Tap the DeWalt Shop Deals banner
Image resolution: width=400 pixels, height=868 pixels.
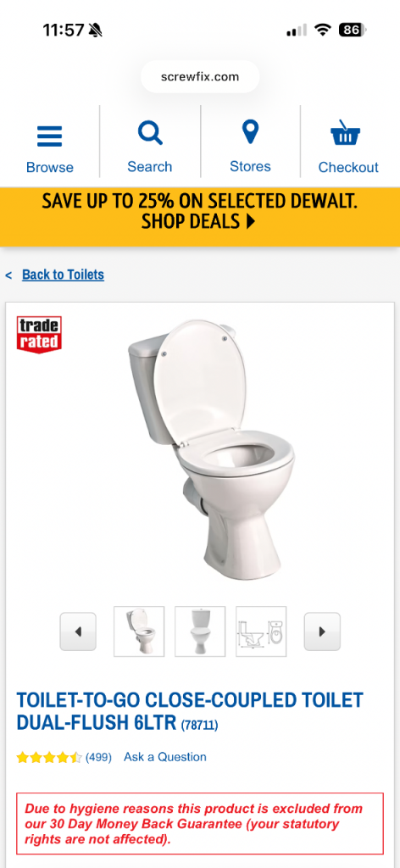click(x=200, y=212)
